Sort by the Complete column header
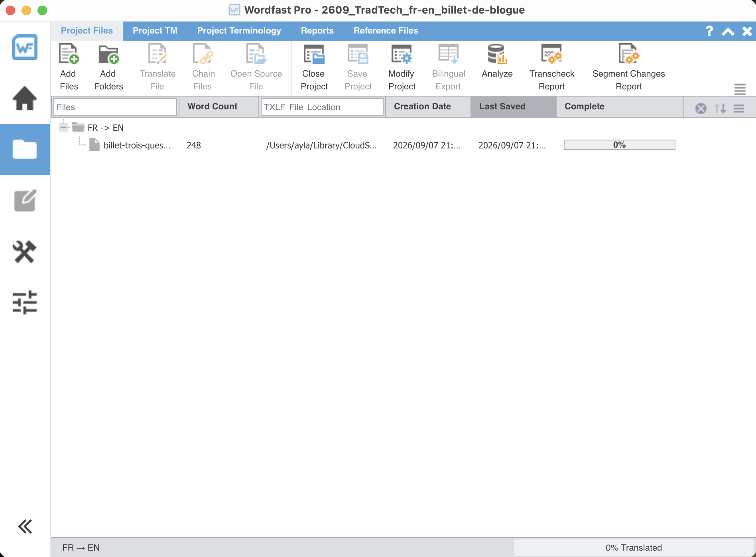The width and height of the screenshot is (756, 557). click(x=620, y=107)
